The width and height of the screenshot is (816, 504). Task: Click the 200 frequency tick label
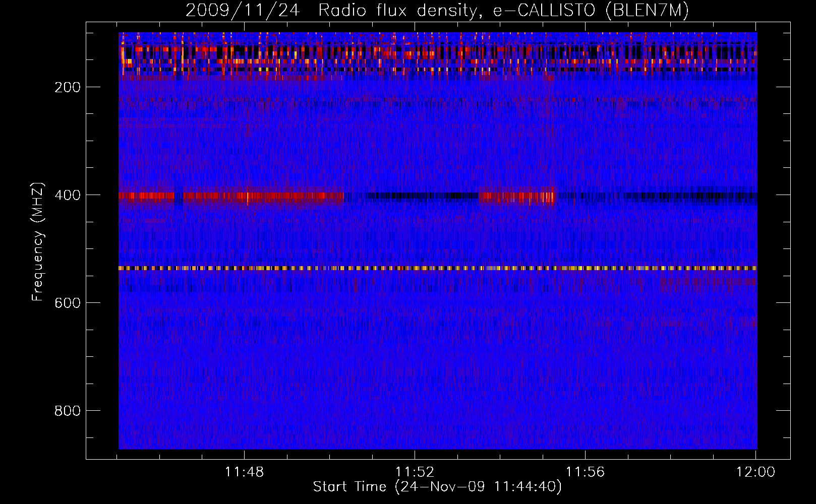(68, 87)
